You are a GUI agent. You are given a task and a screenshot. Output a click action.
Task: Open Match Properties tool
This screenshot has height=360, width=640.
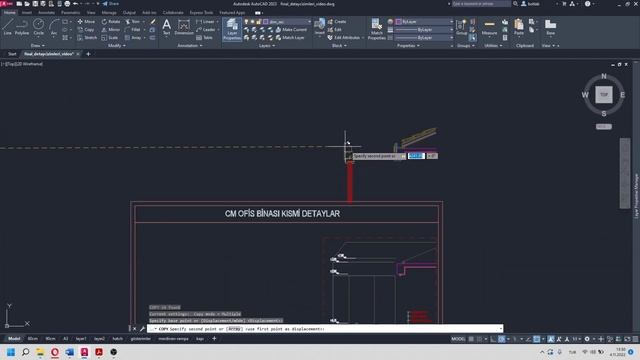(376, 29)
